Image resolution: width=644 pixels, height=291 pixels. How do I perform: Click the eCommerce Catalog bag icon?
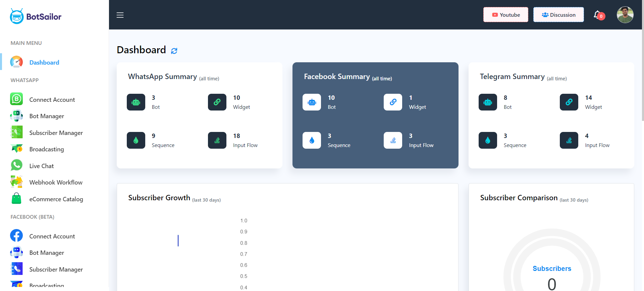16,199
